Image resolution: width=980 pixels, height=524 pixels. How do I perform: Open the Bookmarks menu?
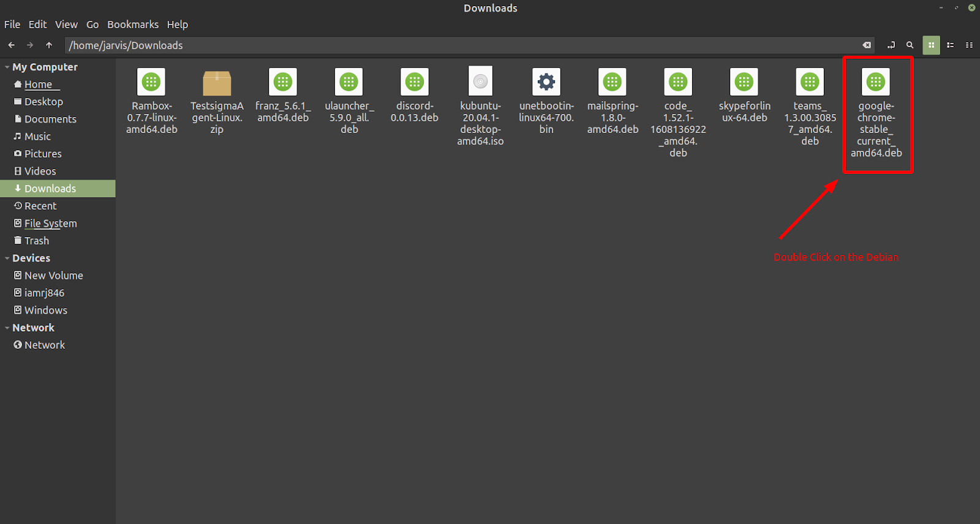pyautogui.click(x=133, y=25)
